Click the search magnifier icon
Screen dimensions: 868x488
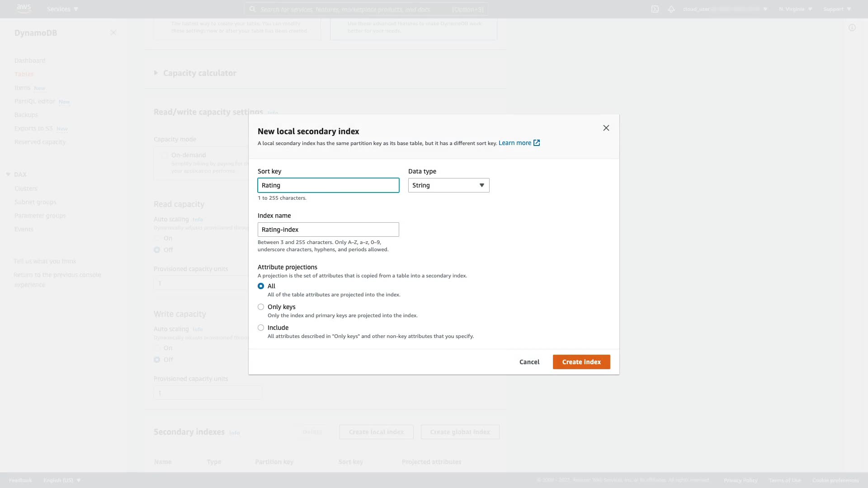click(x=253, y=9)
